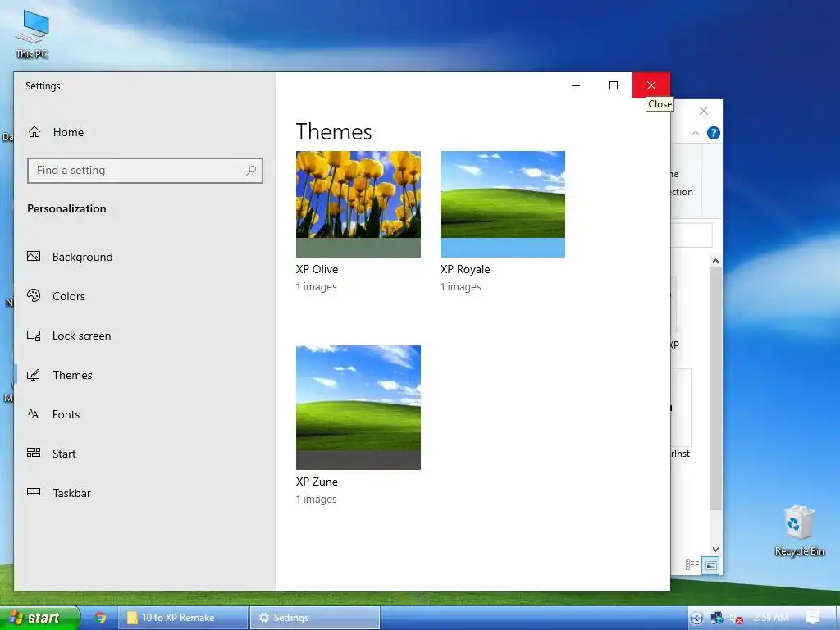This screenshot has height=630, width=840.
Task: Click the XP start button
Action: [39, 618]
